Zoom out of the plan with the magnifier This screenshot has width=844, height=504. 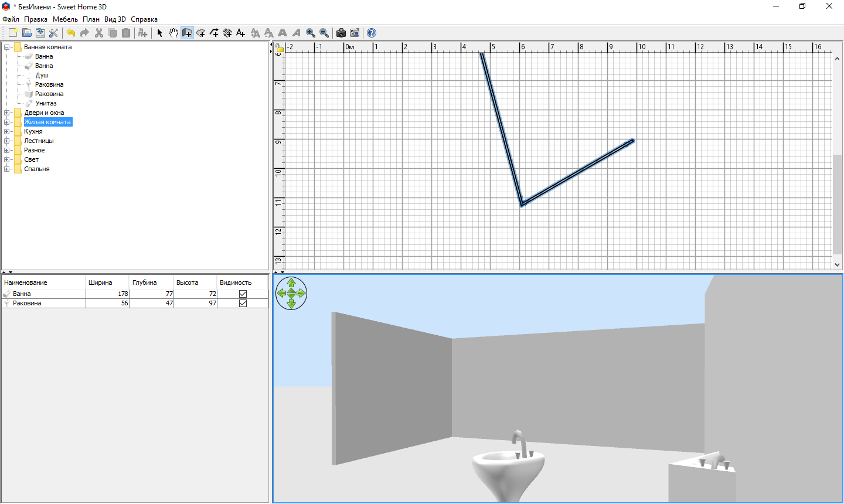(324, 33)
